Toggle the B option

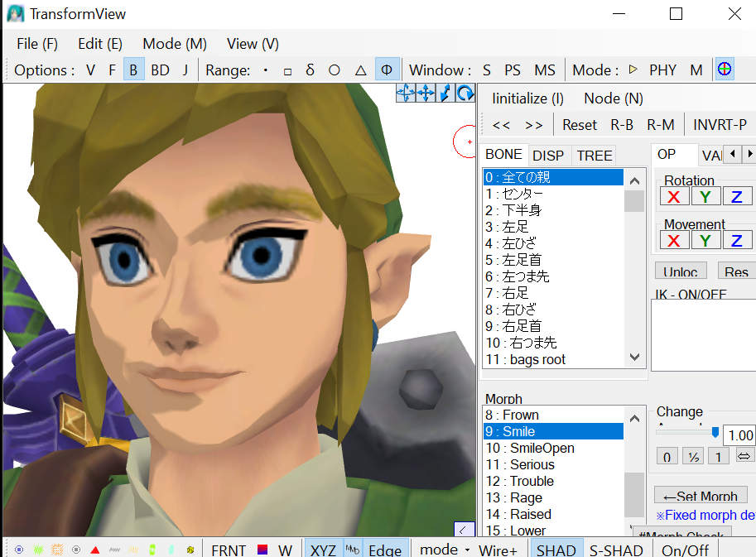[133, 70]
